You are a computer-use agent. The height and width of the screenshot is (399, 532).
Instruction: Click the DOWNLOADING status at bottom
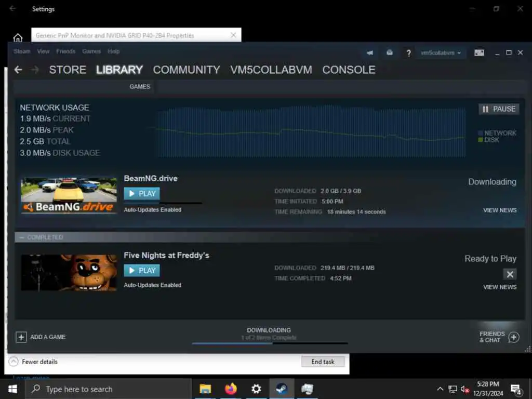(x=269, y=330)
